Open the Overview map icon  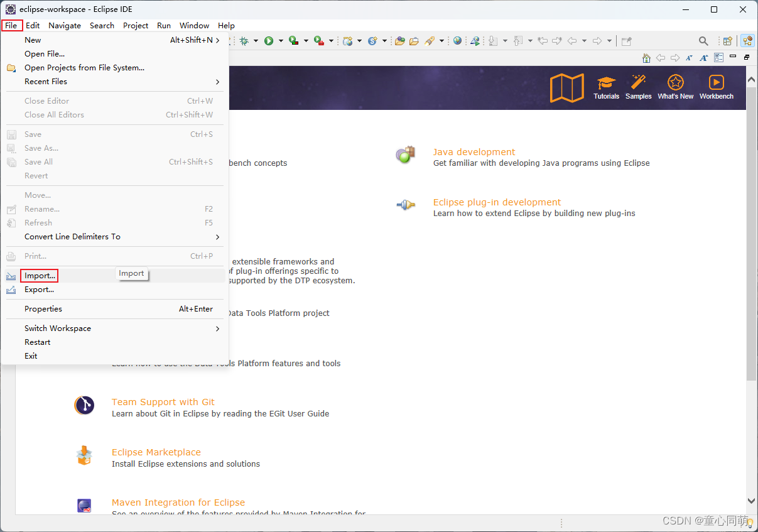click(x=567, y=88)
